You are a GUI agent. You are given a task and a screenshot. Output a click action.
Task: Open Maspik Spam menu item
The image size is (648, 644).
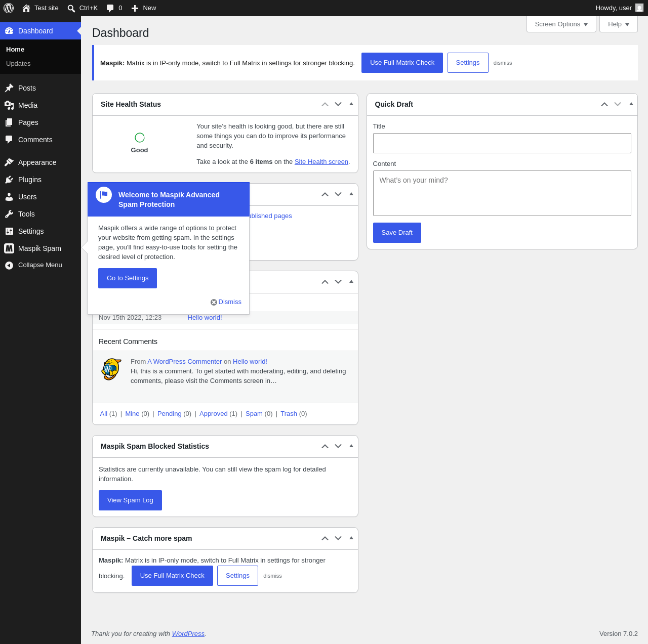(40, 248)
